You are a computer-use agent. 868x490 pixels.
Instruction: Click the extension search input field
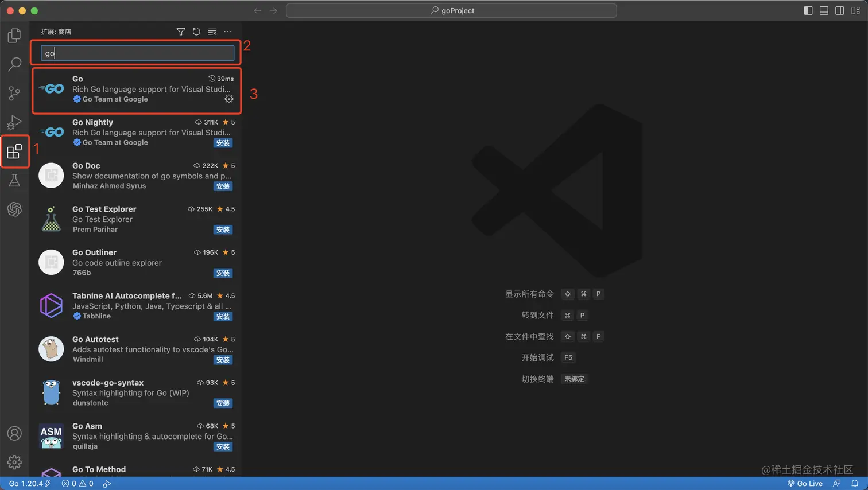tap(138, 53)
